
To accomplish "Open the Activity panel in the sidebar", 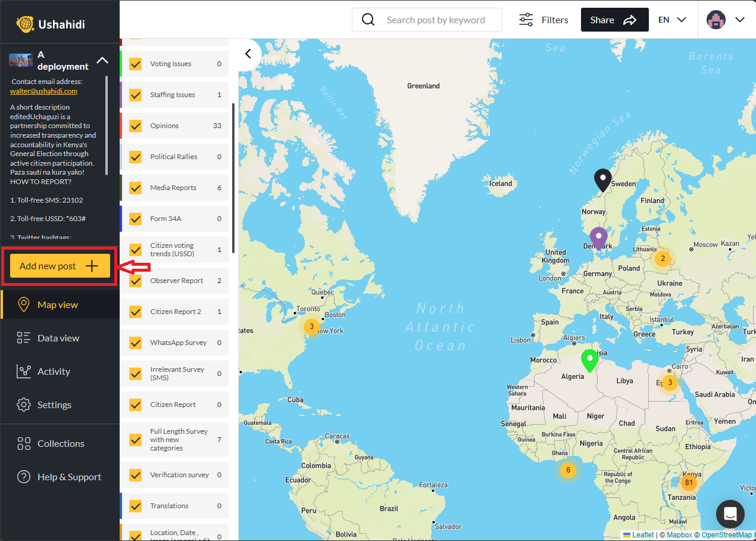I will (54, 371).
